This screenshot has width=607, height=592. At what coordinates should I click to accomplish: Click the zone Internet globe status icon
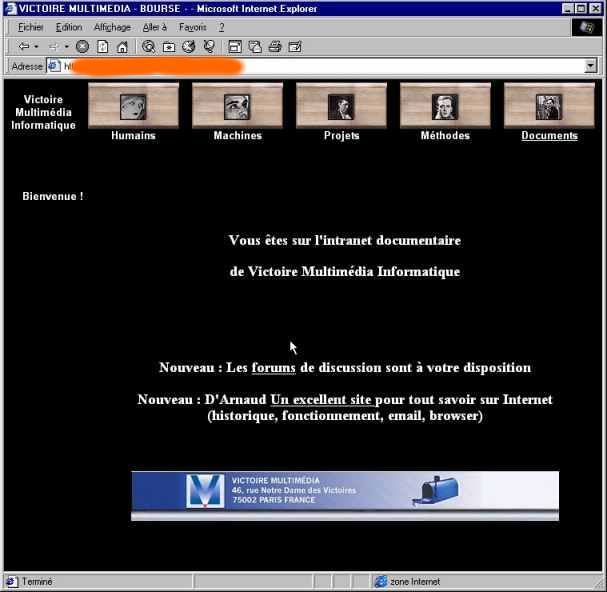point(381,581)
